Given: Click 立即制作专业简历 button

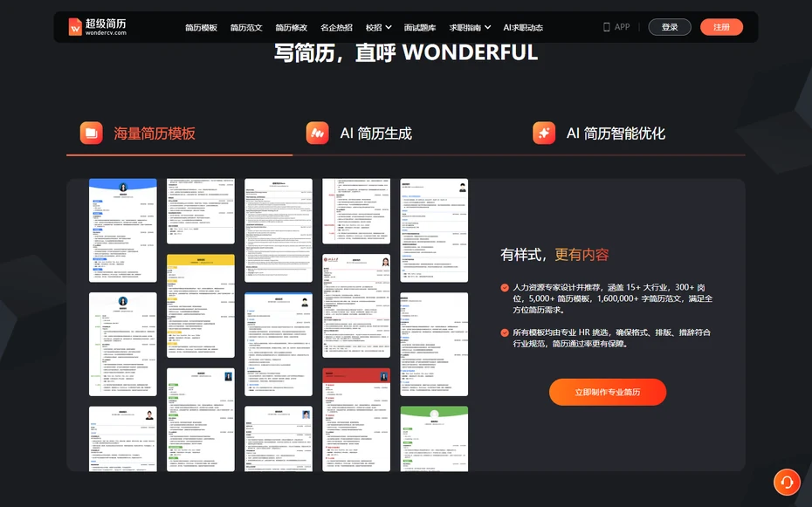Looking at the screenshot, I should tap(608, 392).
